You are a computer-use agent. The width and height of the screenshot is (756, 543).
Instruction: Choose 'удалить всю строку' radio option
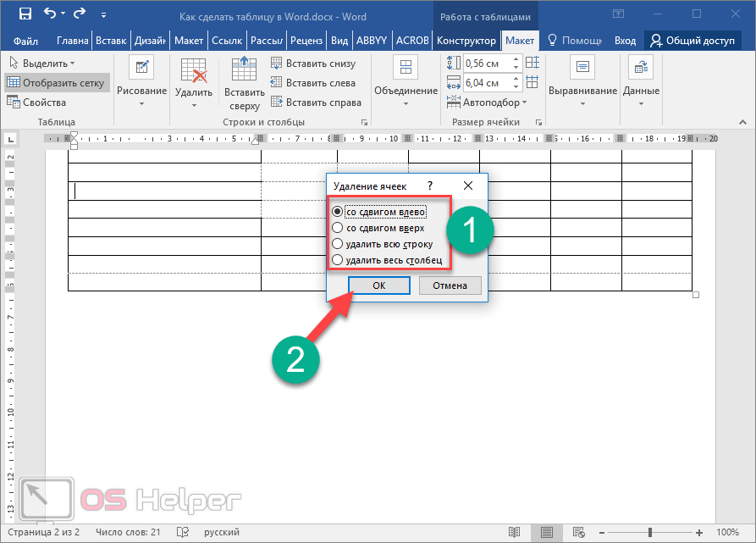338,244
